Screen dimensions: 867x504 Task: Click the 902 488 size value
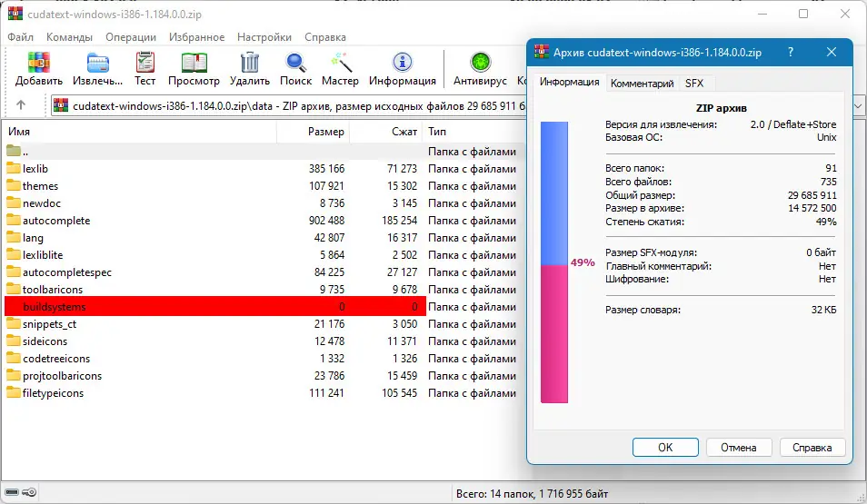click(326, 220)
